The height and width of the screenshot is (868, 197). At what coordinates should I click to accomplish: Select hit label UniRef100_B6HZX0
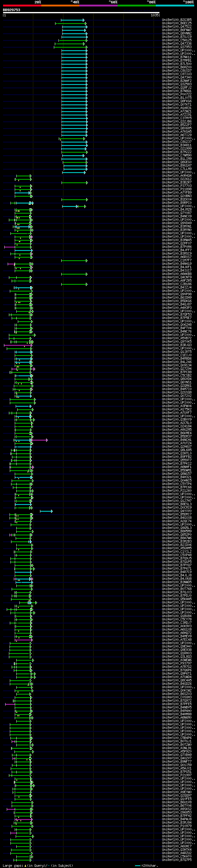pos(177,67)
